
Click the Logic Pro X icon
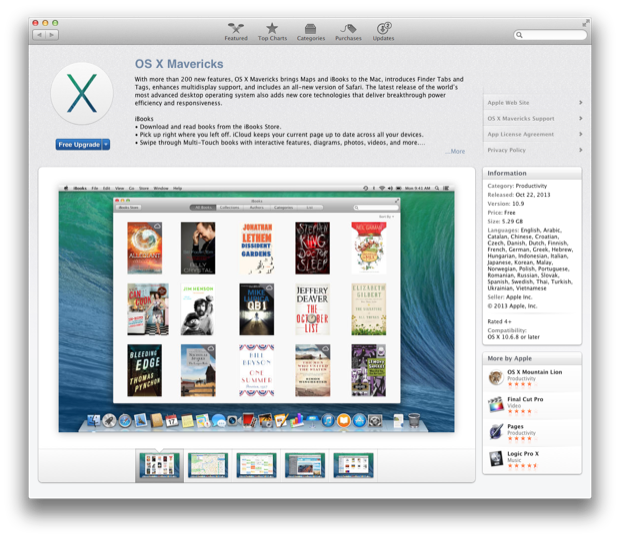(495, 459)
